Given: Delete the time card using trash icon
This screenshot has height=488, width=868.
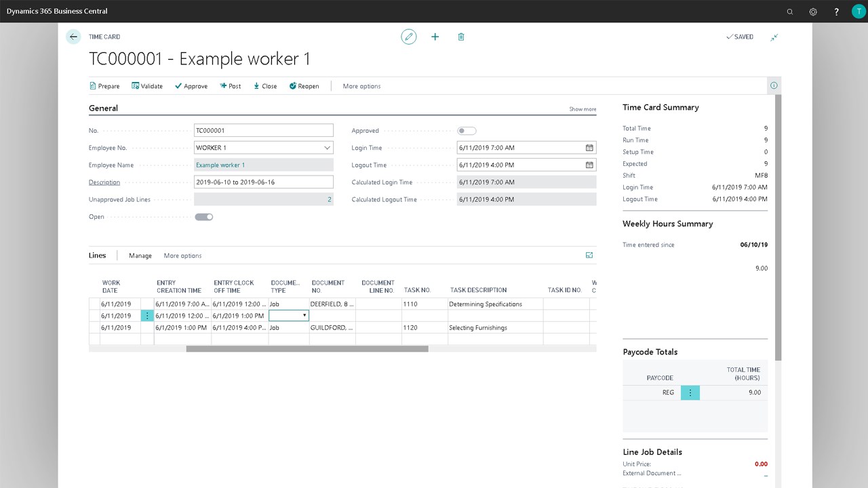Looking at the screenshot, I should [461, 37].
